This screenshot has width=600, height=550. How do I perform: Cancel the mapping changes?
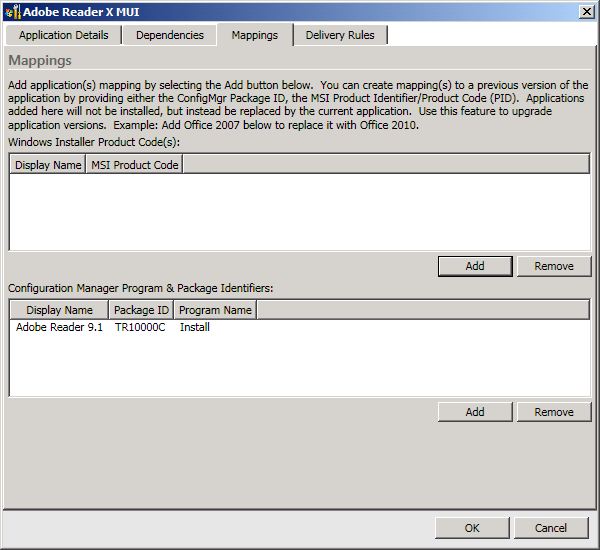pos(551,528)
